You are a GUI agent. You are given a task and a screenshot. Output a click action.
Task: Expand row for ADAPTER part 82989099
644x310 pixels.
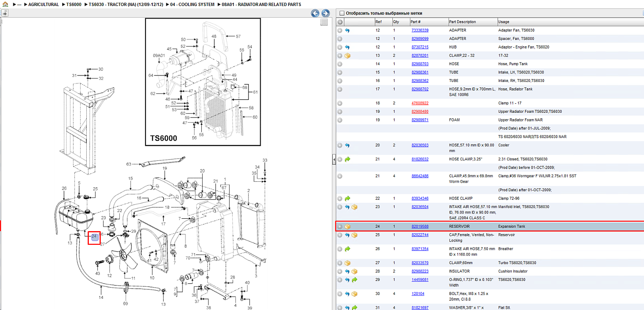[340, 39]
